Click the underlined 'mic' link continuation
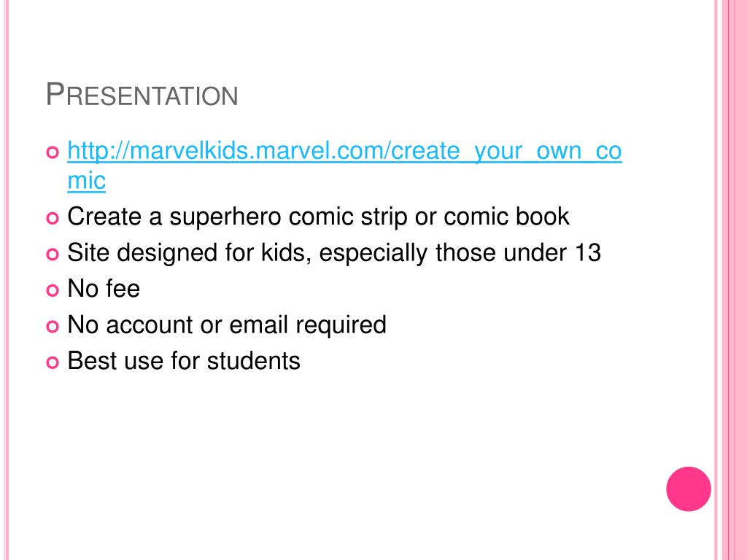The image size is (747, 560). [x=86, y=181]
